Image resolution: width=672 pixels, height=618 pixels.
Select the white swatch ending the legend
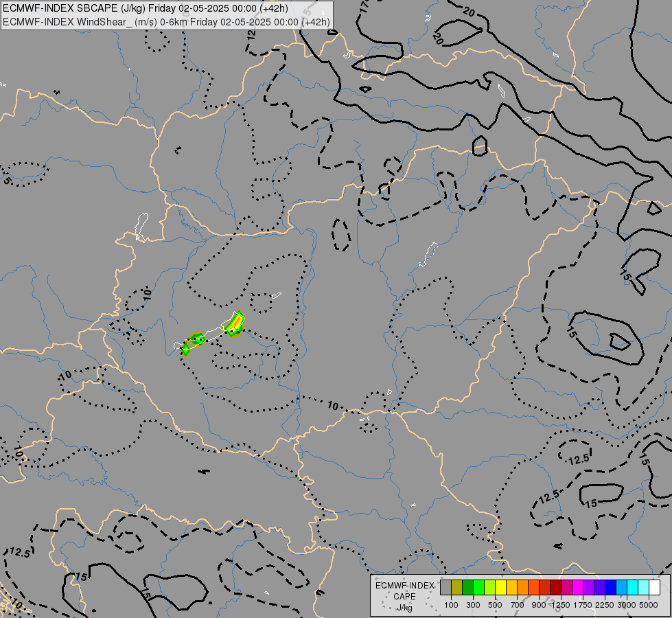pyautogui.click(x=655, y=587)
